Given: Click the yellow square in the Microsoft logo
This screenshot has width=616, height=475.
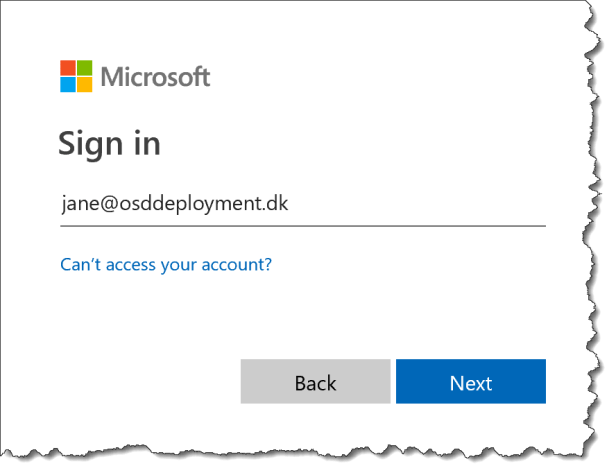Looking at the screenshot, I should click(84, 85).
